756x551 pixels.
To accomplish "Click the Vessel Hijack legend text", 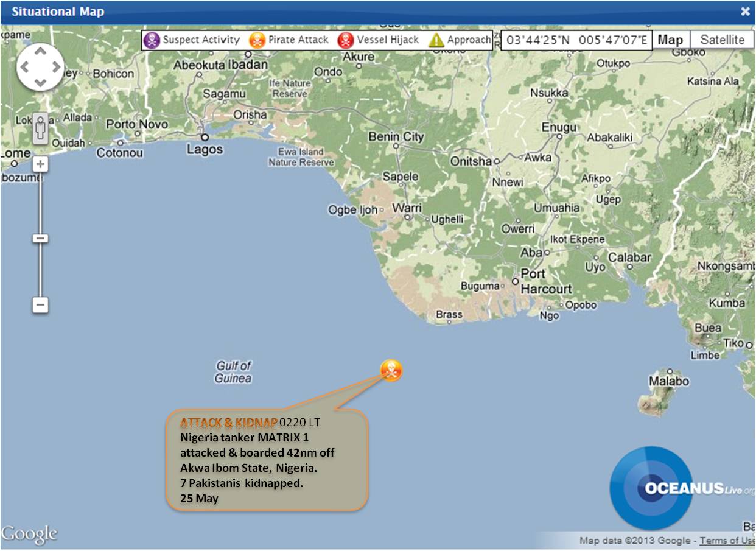I will (x=388, y=40).
